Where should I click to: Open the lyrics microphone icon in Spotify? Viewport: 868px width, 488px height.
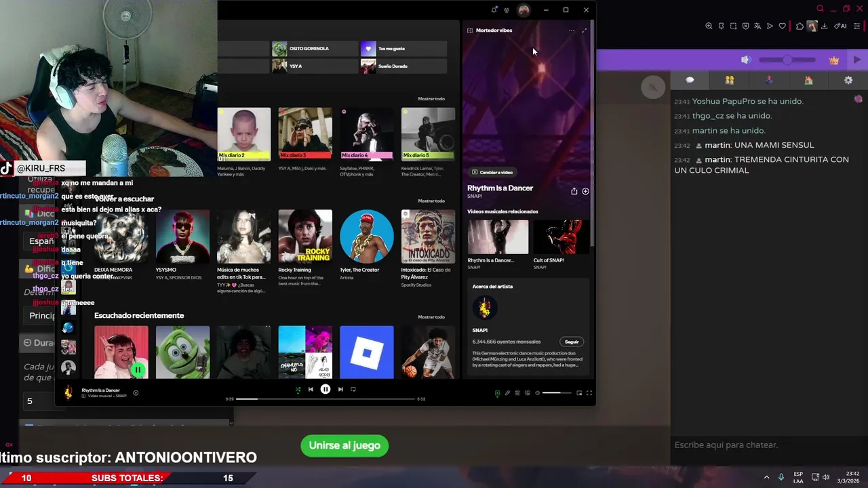coord(507,393)
